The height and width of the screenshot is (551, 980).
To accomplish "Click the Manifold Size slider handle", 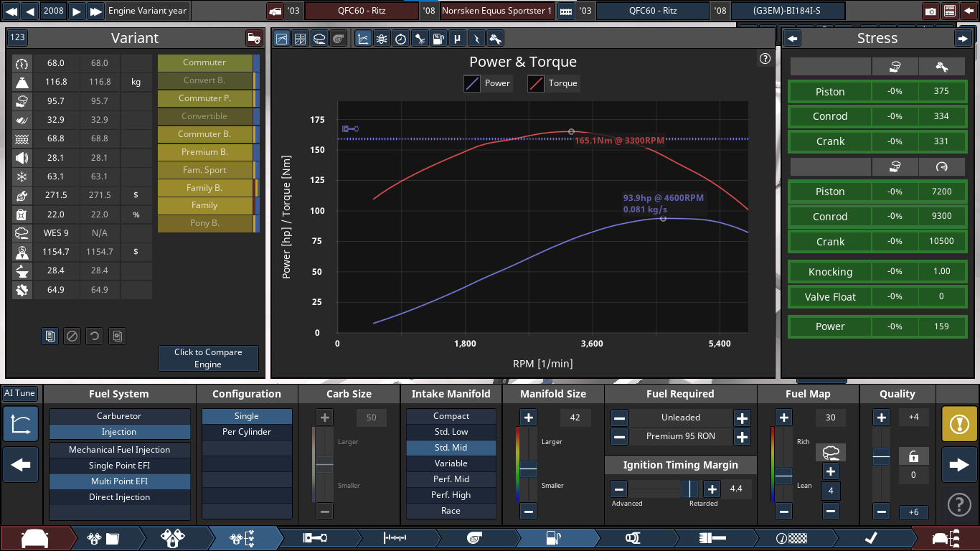I will tap(528, 468).
